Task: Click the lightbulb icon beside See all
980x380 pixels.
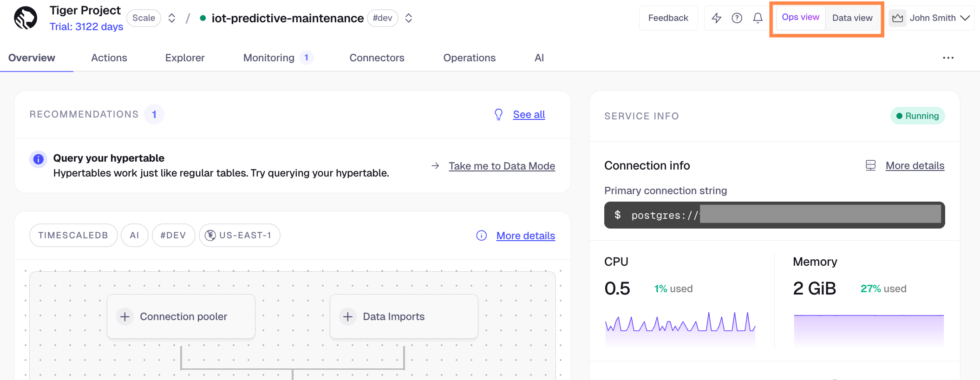Action: pyautogui.click(x=498, y=115)
